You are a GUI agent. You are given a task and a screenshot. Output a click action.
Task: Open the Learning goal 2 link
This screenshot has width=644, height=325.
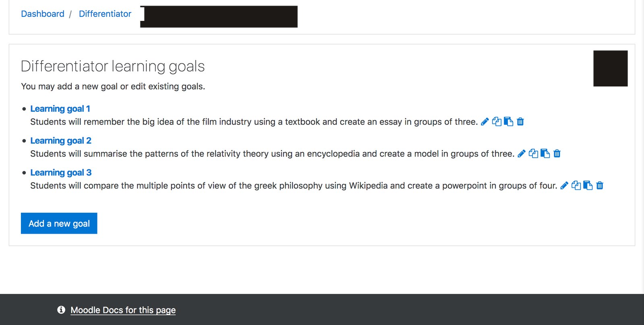tap(61, 140)
